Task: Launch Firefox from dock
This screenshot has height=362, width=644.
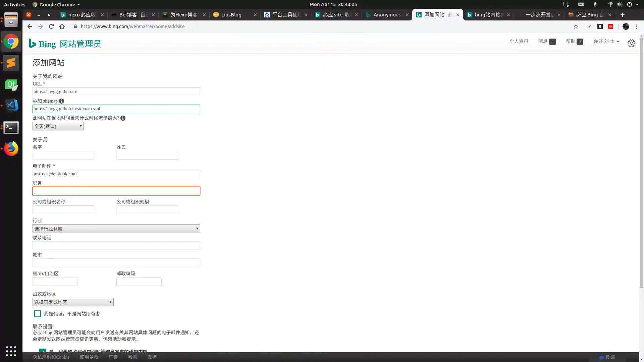Action: [11, 148]
